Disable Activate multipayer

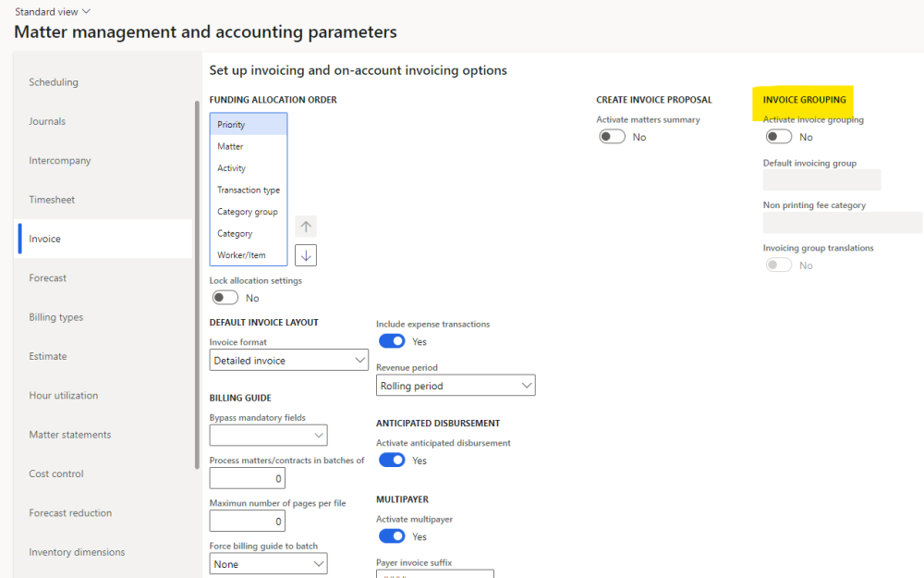coord(392,535)
